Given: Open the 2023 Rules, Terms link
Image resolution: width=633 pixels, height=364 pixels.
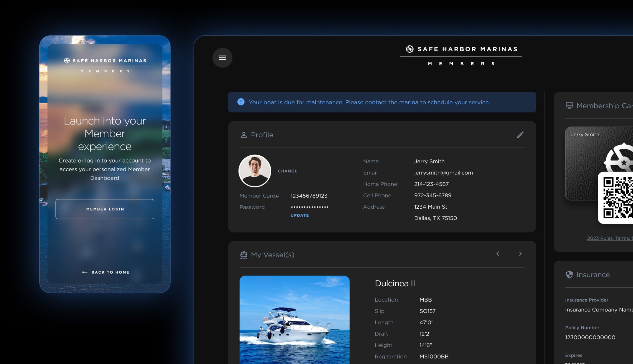Looking at the screenshot, I should coord(609,238).
